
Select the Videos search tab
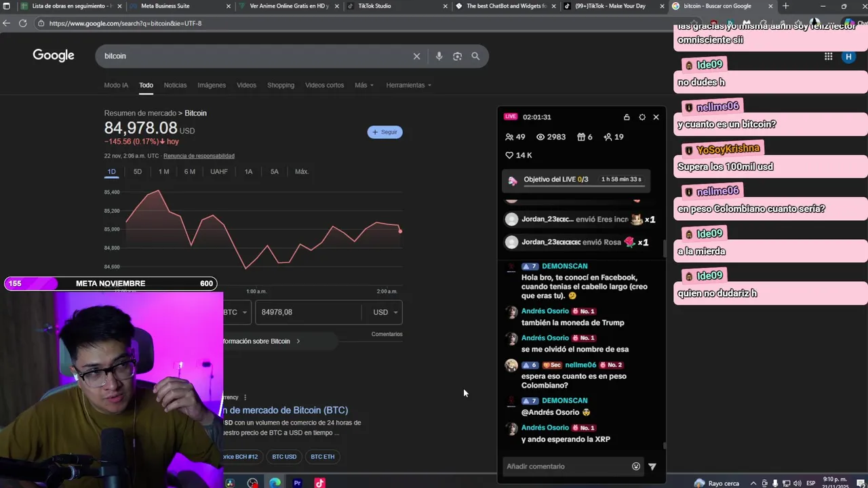246,85
